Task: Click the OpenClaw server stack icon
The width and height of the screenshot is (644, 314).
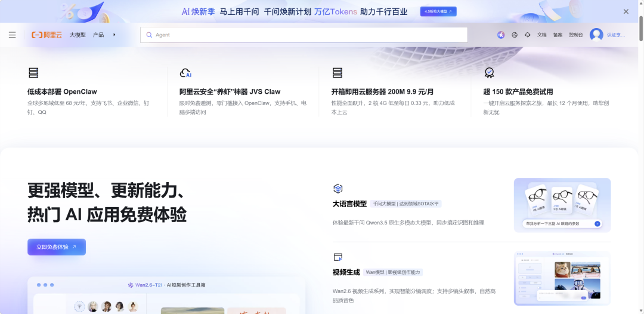Action: [x=33, y=73]
